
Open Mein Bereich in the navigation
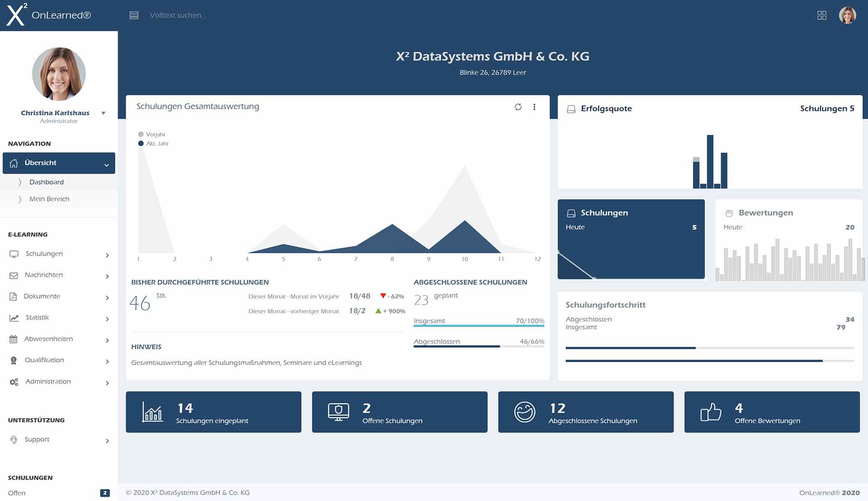(x=49, y=199)
